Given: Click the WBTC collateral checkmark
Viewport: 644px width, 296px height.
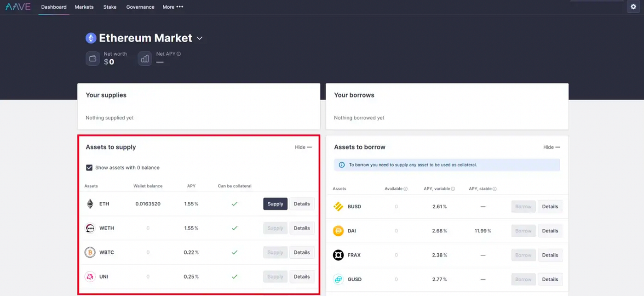Looking at the screenshot, I should 235,252.
